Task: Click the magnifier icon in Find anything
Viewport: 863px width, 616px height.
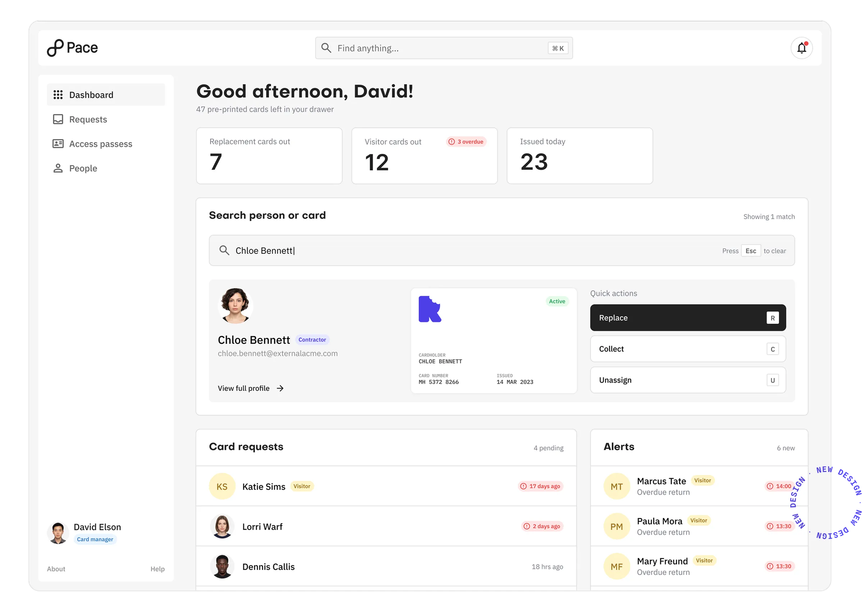Action: click(x=326, y=48)
